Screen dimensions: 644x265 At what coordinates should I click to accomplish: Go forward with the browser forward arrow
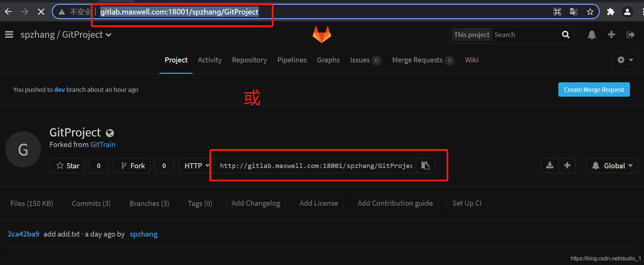(25, 12)
